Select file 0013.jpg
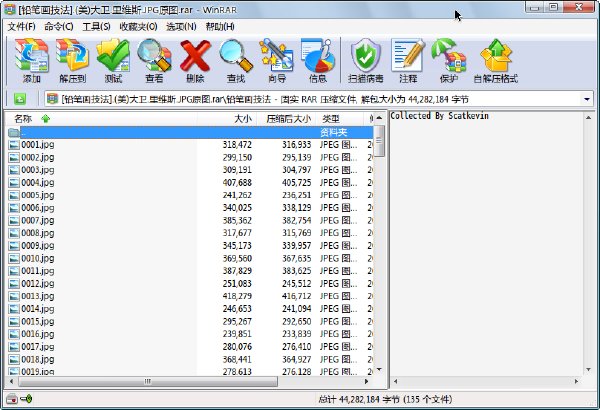The image size is (600, 410). click(38, 296)
